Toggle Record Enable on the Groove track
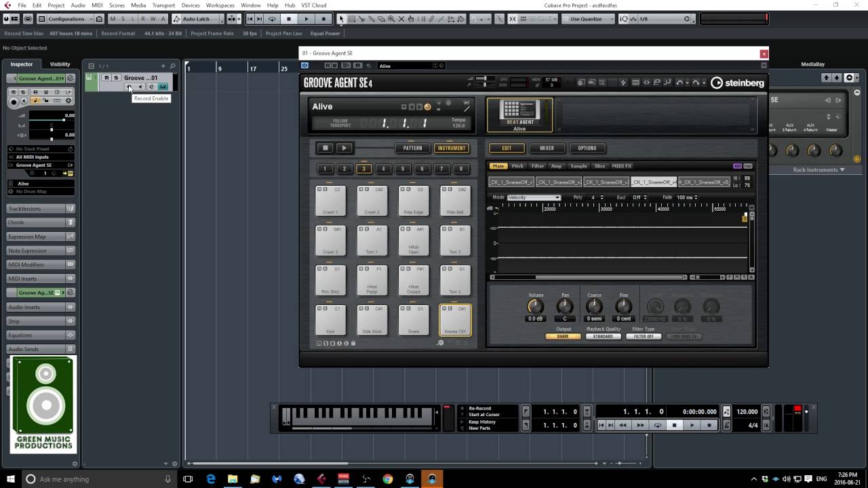 pos(130,87)
